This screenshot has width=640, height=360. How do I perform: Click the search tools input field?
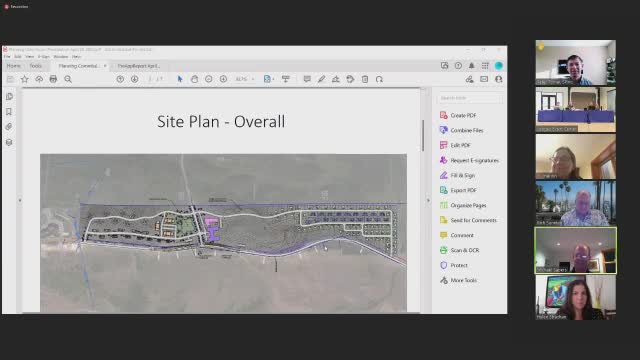(x=469, y=98)
